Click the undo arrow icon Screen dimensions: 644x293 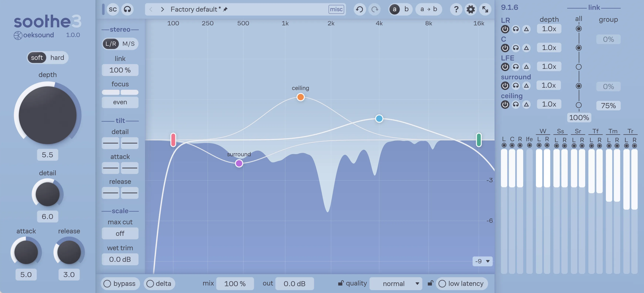pos(360,9)
